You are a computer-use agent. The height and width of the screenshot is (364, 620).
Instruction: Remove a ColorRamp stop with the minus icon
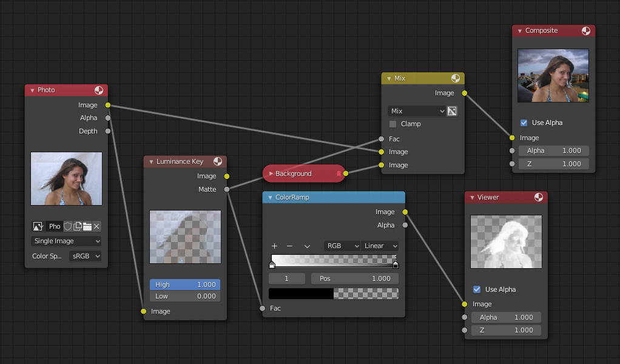coord(291,246)
